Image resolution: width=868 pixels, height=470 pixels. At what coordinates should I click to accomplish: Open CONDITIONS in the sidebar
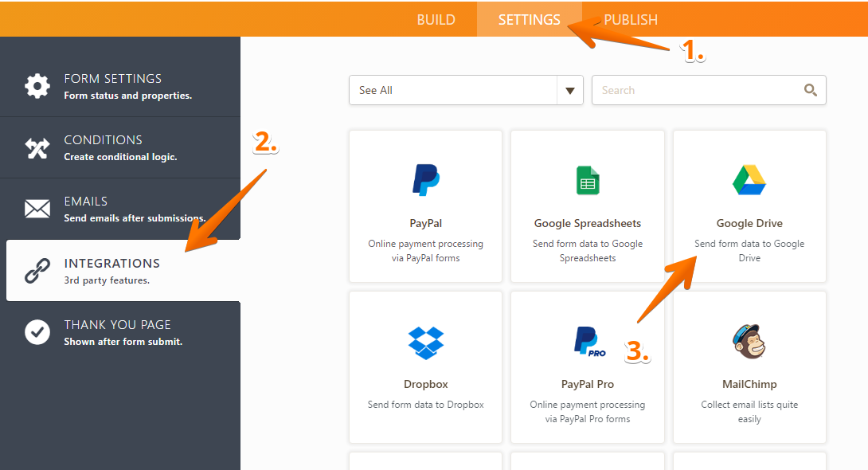(120, 147)
